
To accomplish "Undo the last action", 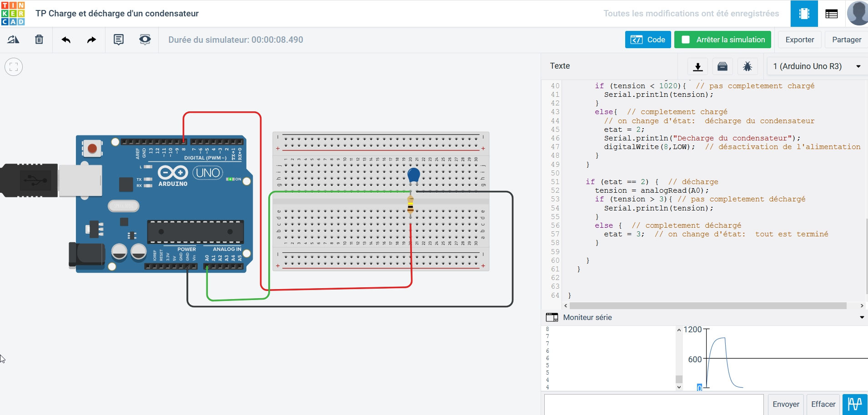I will [x=66, y=40].
